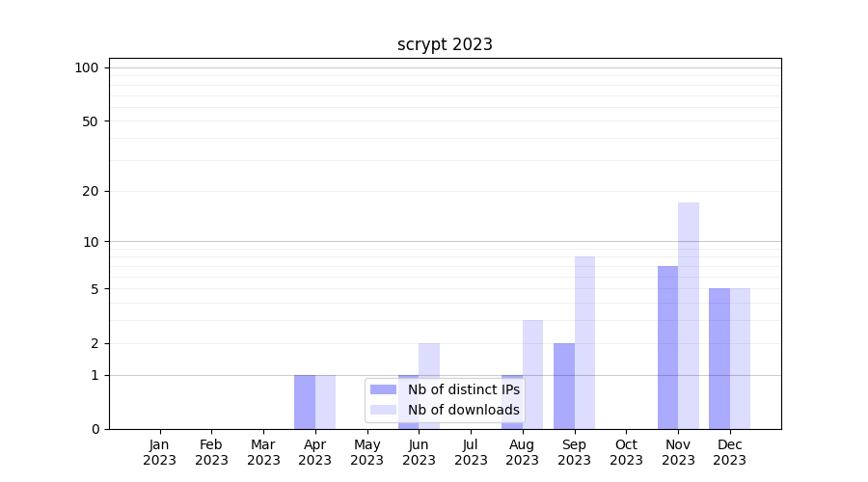The image size is (868, 482).
Task: Click the December downloads bar
Action: (x=740, y=358)
